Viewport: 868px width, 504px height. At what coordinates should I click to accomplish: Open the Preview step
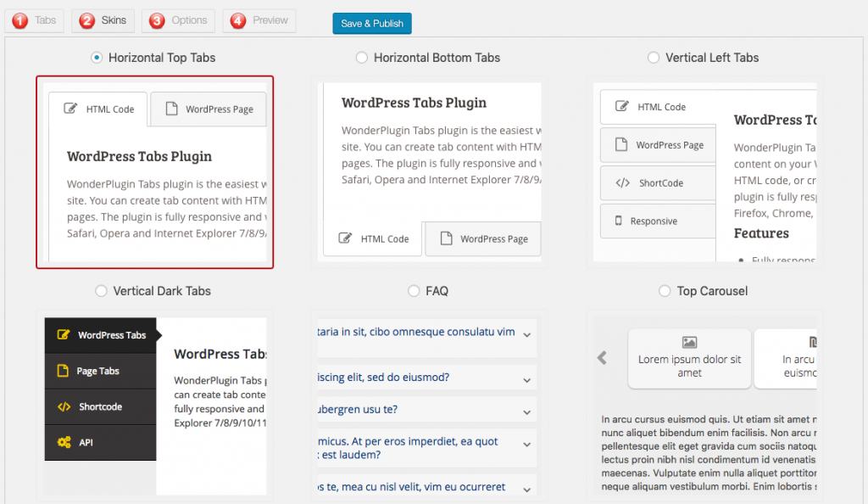tap(259, 22)
